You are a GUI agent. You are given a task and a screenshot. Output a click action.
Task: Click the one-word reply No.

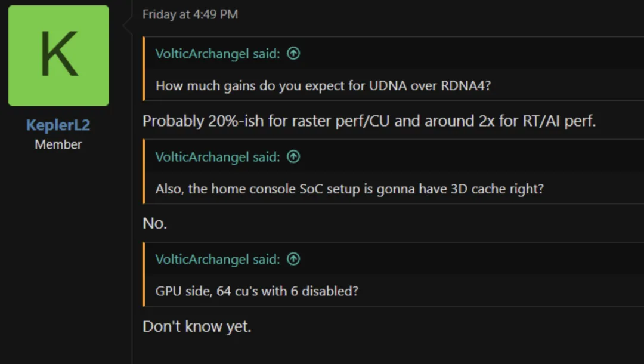coord(154,223)
